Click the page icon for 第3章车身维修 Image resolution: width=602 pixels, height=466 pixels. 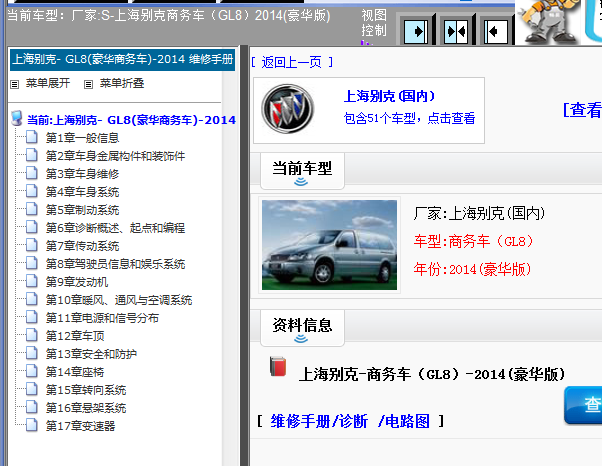click(31, 173)
